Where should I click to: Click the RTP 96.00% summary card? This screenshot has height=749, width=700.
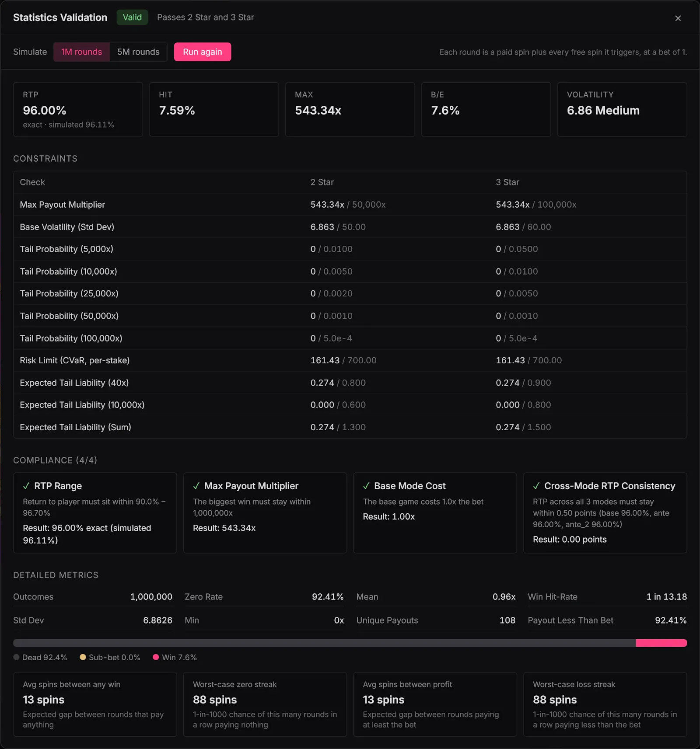78,109
